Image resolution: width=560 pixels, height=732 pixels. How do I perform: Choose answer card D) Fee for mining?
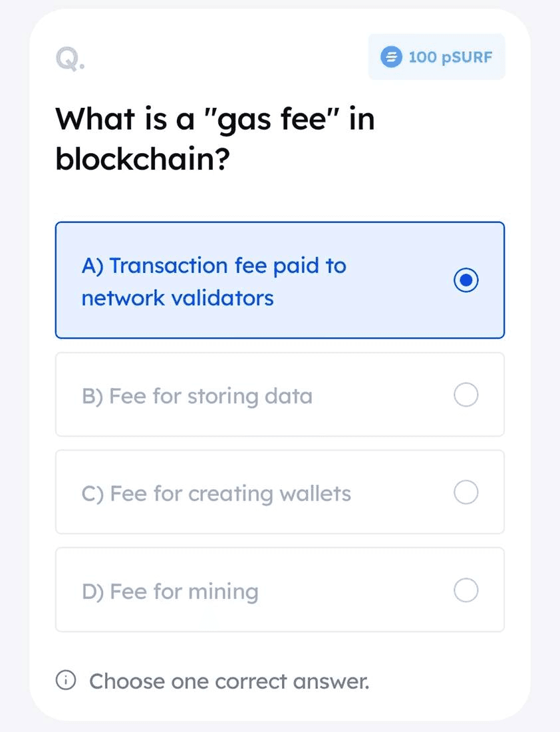coord(280,590)
